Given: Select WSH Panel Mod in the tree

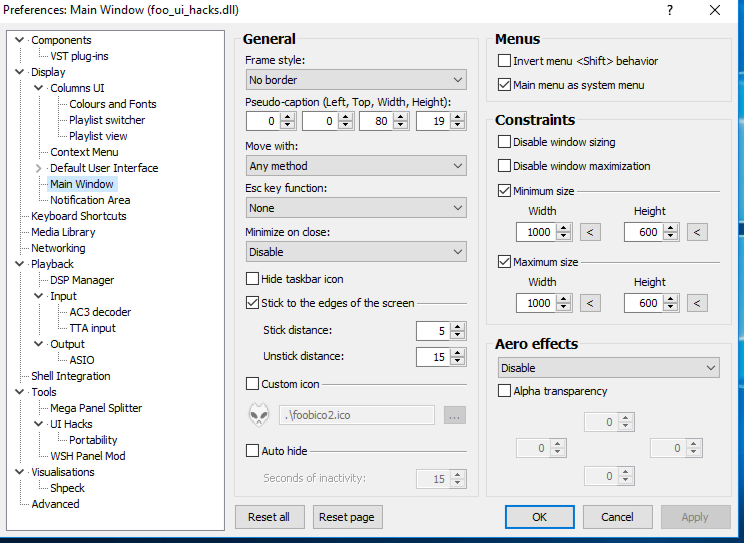Looking at the screenshot, I should tap(87, 456).
